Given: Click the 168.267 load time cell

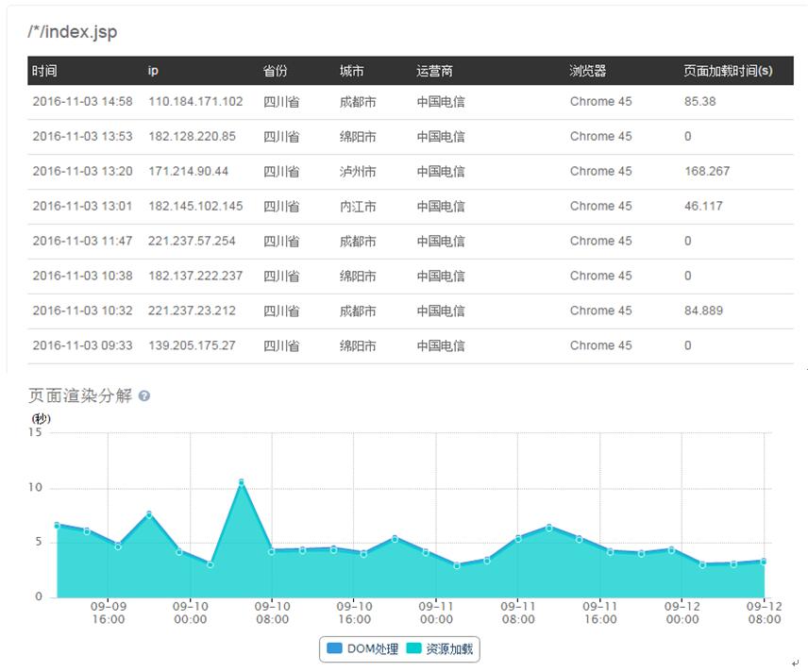Looking at the screenshot, I should pos(707,172).
